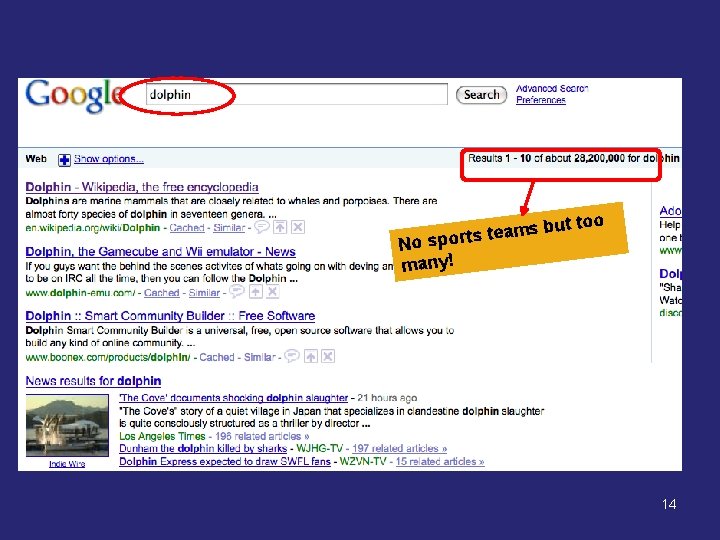
Task: Promote the Wikipedia result with up-arrow icon
Action: (x=280, y=227)
